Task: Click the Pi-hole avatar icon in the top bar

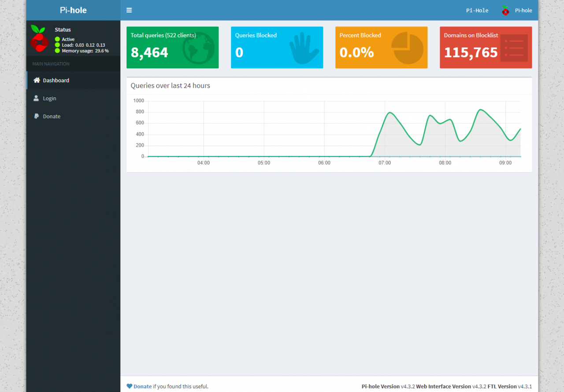Action: point(505,11)
